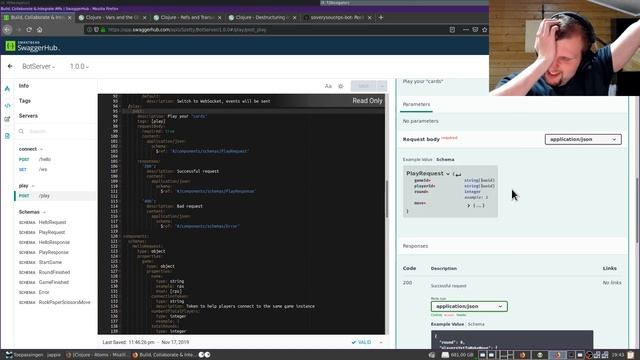Screen dimensions: 640x360
Task: Click the 681.00 GB disk indicator
Action: [458, 355]
